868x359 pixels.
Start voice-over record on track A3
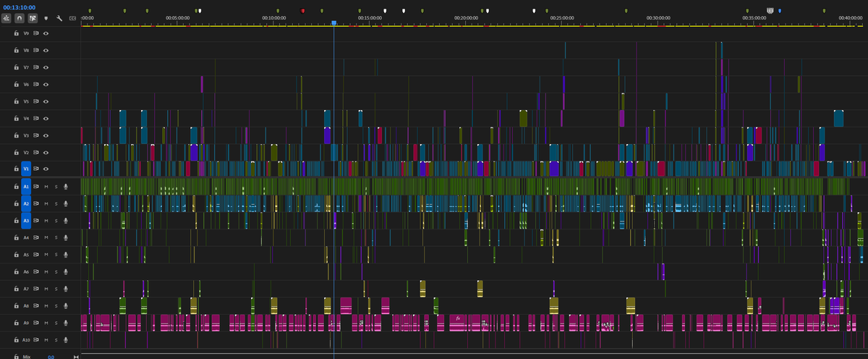pos(66,220)
